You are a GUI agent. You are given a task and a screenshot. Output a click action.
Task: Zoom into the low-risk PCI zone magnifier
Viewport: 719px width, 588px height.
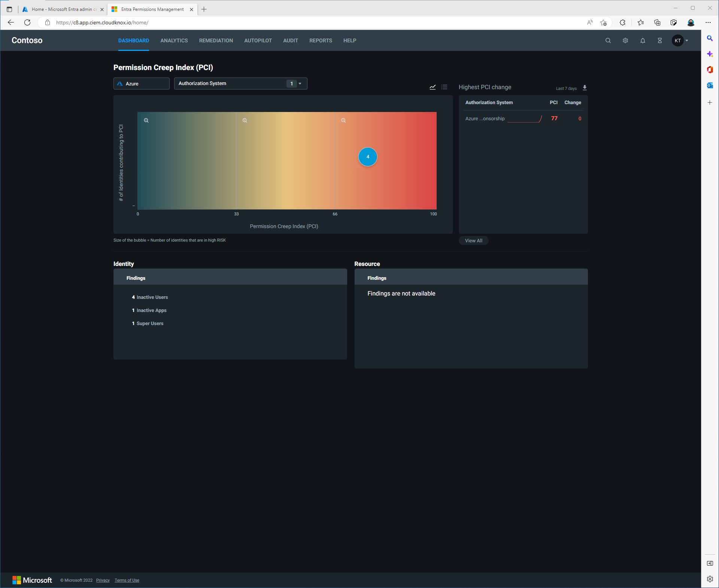coord(146,121)
